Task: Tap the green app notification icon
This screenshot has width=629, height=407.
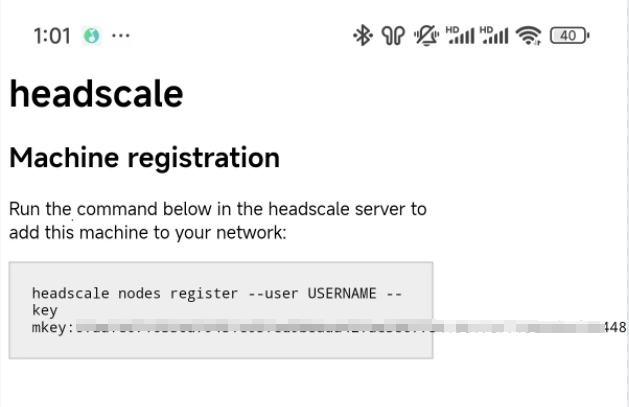Action: (x=91, y=36)
